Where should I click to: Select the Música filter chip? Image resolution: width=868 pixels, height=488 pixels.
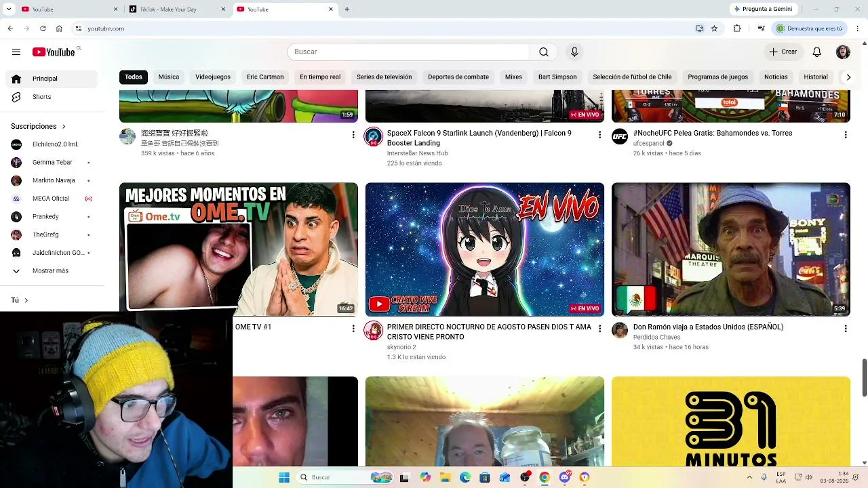[169, 77]
